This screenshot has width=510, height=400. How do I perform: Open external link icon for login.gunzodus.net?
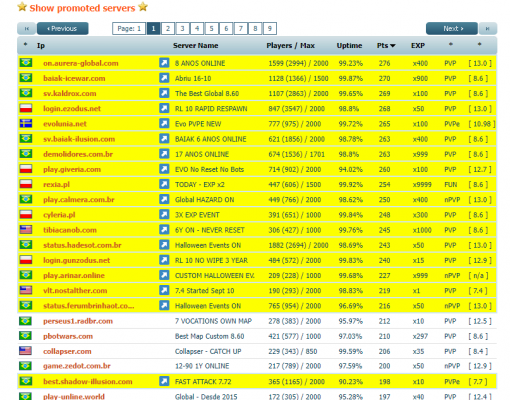coord(164,260)
